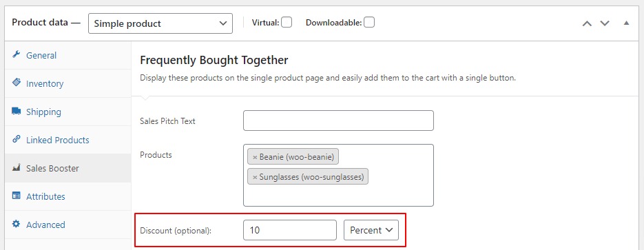
Task: Remove Beanie product via its × icon
Action: click(x=255, y=157)
